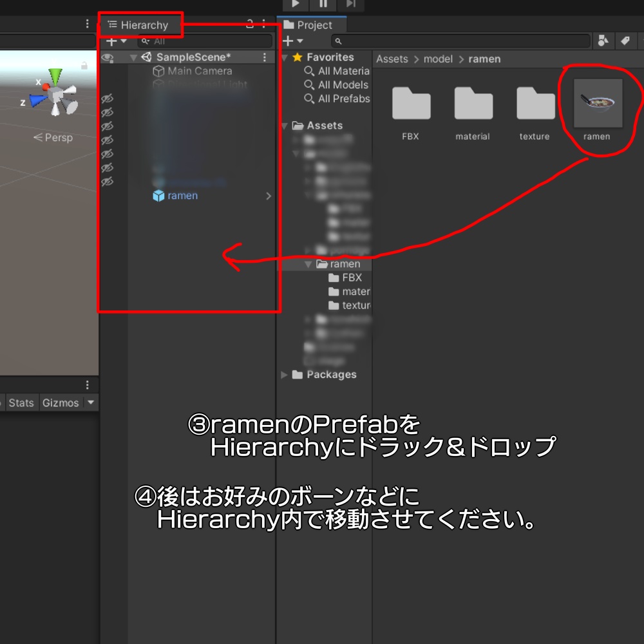
Task: Toggle the Stats button
Action: pos(21,402)
